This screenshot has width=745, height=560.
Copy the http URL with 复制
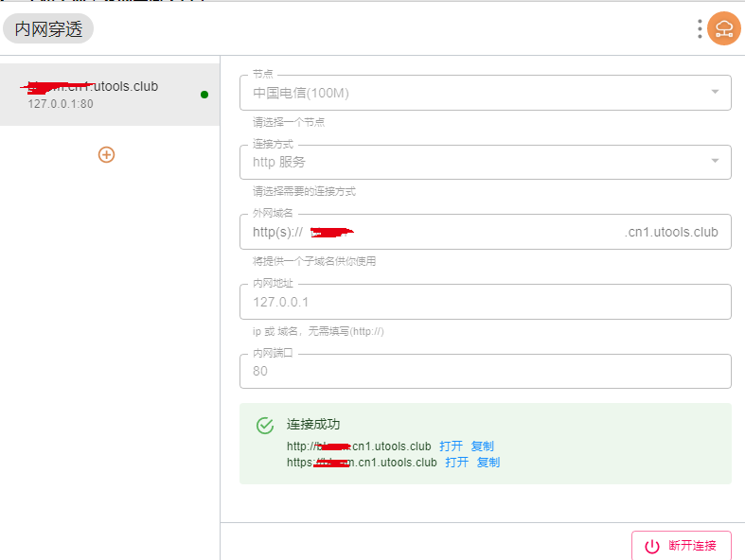(482, 446)
